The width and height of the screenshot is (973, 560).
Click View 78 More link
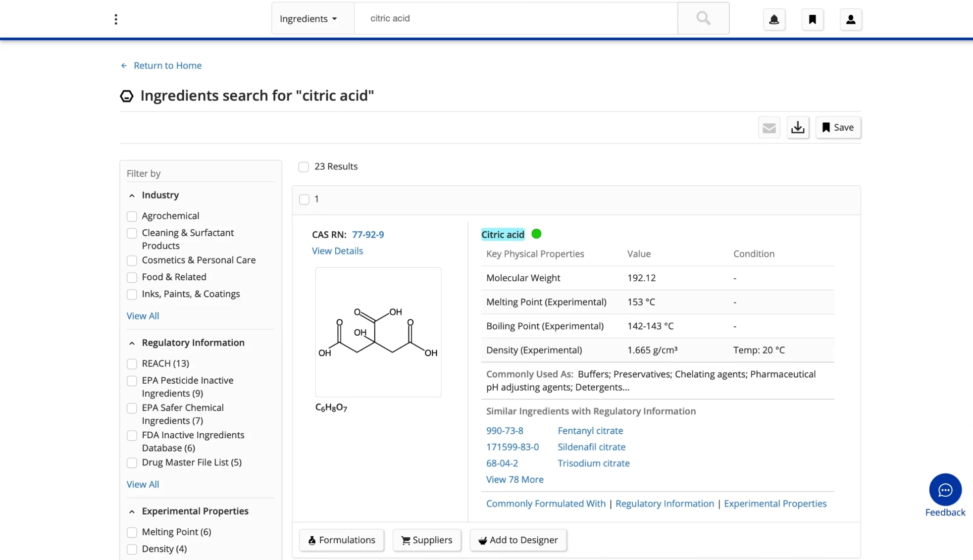pyautogui.click(x=514, y=479)
